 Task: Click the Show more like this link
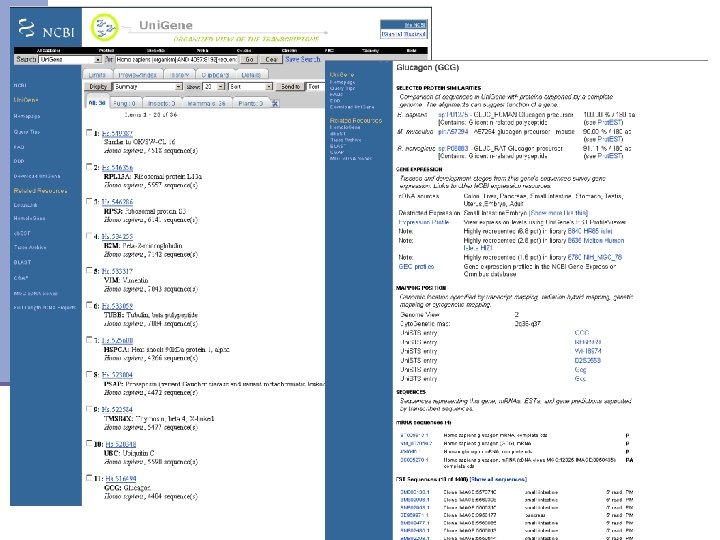558,213
